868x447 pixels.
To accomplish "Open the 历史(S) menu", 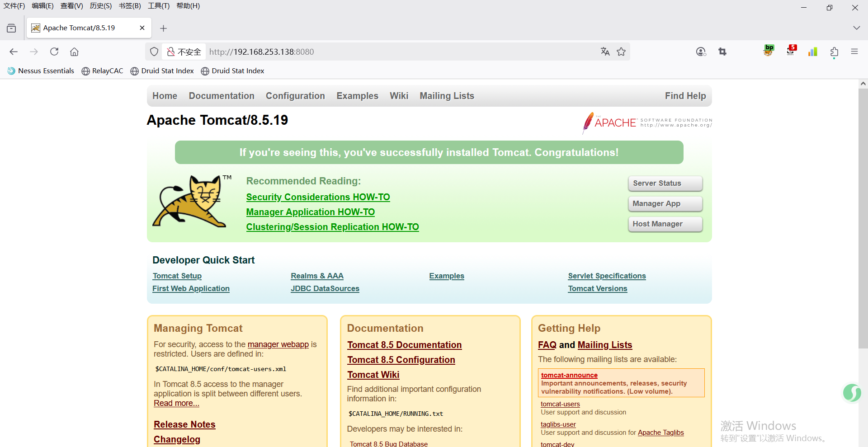I will point(101,6).
